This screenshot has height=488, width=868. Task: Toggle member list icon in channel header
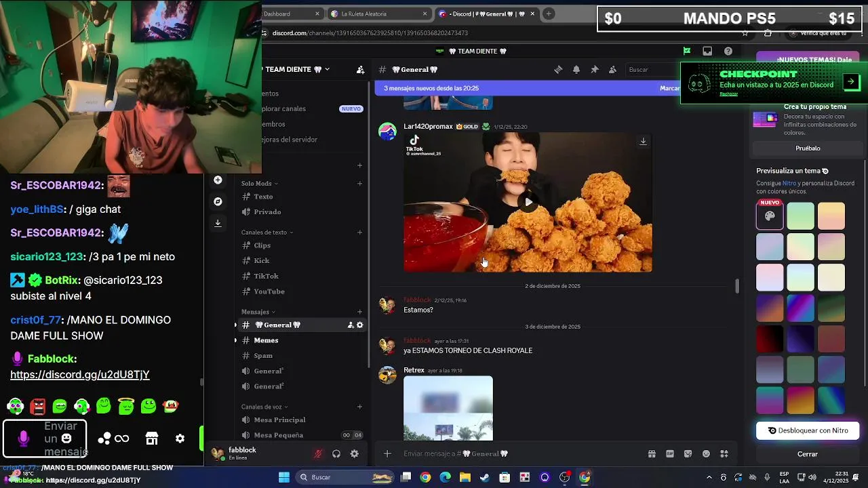tap(612, 70)
